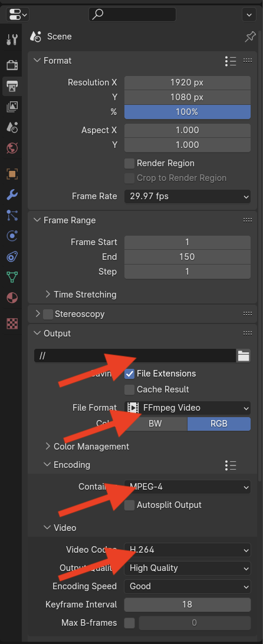The image size is (263, 644).
Task: Open the Material properties tab
Action: [12, 298]
